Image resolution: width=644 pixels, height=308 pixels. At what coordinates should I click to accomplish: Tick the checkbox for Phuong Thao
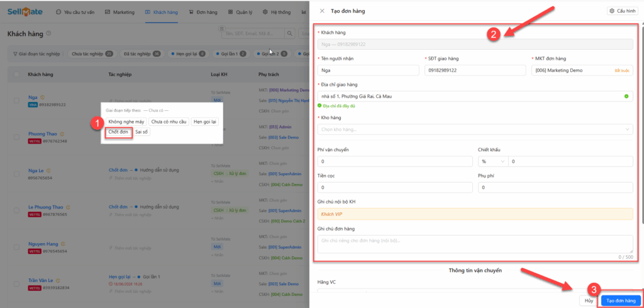click(x=17, y=137)
